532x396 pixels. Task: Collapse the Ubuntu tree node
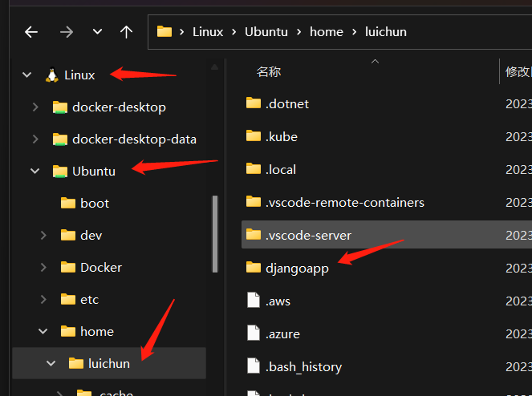pyautogui.click(x=35, y=171)
